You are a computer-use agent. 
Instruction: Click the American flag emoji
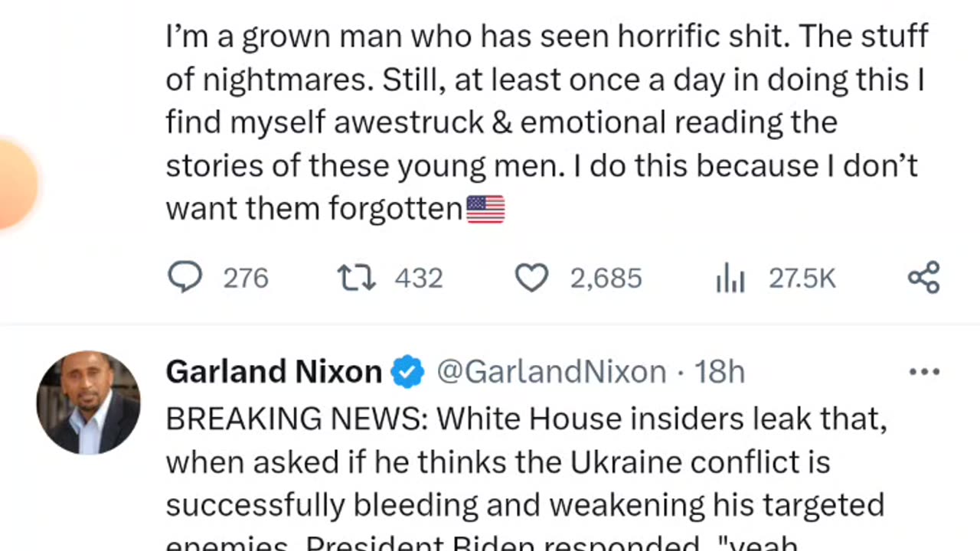tap(485, 209)
